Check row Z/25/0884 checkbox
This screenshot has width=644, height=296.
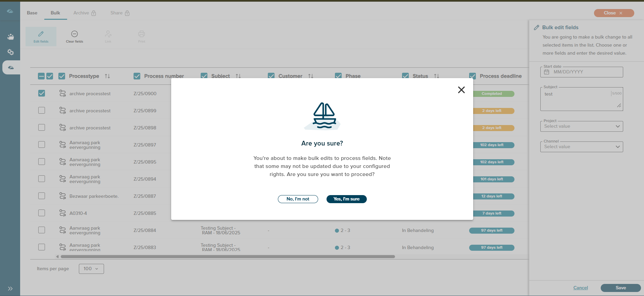click(x=42, y=230)
